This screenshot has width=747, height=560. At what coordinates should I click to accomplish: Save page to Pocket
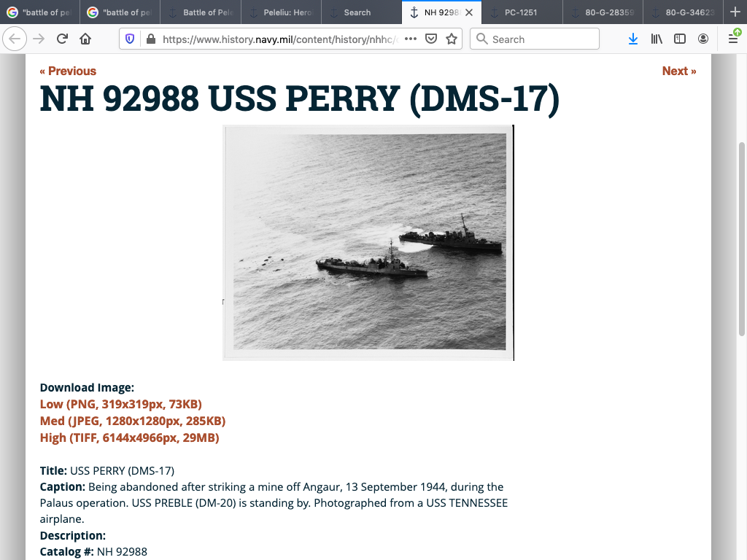tap(431, 39)
